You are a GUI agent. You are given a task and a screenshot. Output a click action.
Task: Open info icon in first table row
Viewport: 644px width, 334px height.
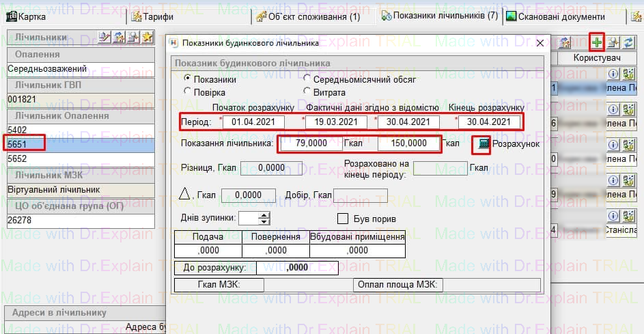click(x=613, y=74)
